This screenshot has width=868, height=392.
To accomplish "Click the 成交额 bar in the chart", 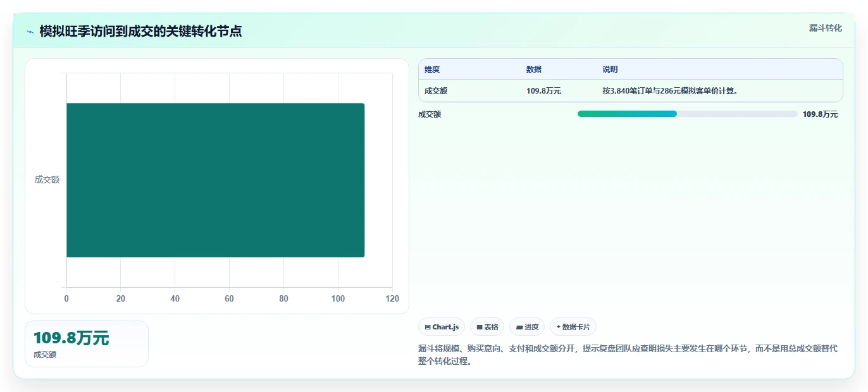I will [215, 180].
